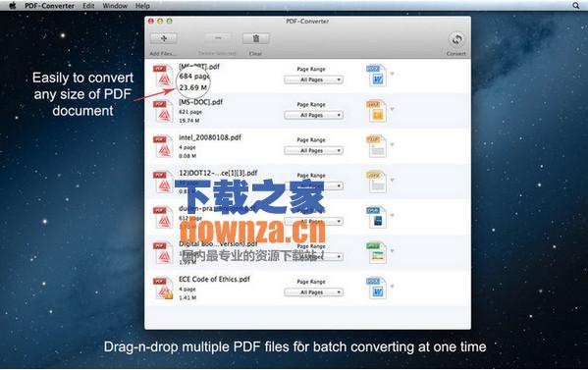Expand format arrow beside the EPUB icon
Viewport: 588px width, 370px height.
[x=393, y=215]
